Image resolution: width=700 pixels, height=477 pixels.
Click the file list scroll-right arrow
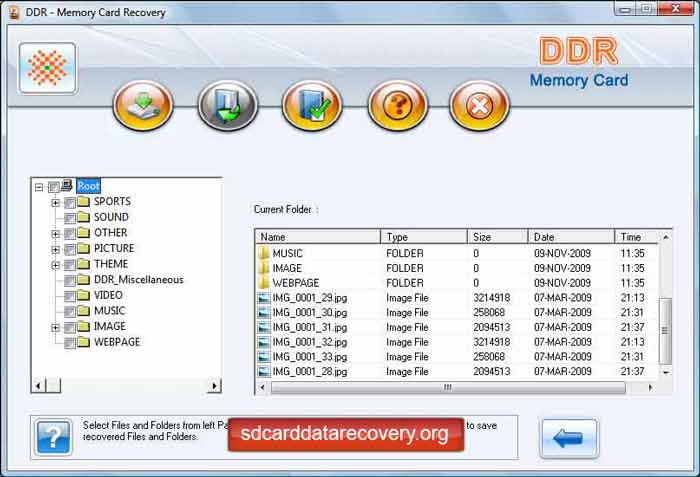pyautogui.click(x=650, y=388)
